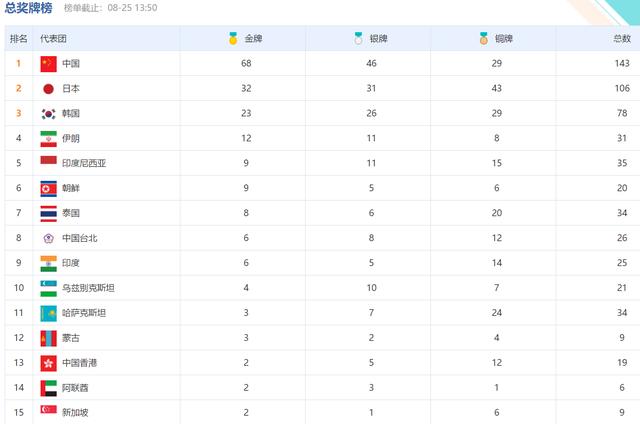Click the Iran flag icon
Image resolution: width=640 pixels, height=424 pixels.
49,138
